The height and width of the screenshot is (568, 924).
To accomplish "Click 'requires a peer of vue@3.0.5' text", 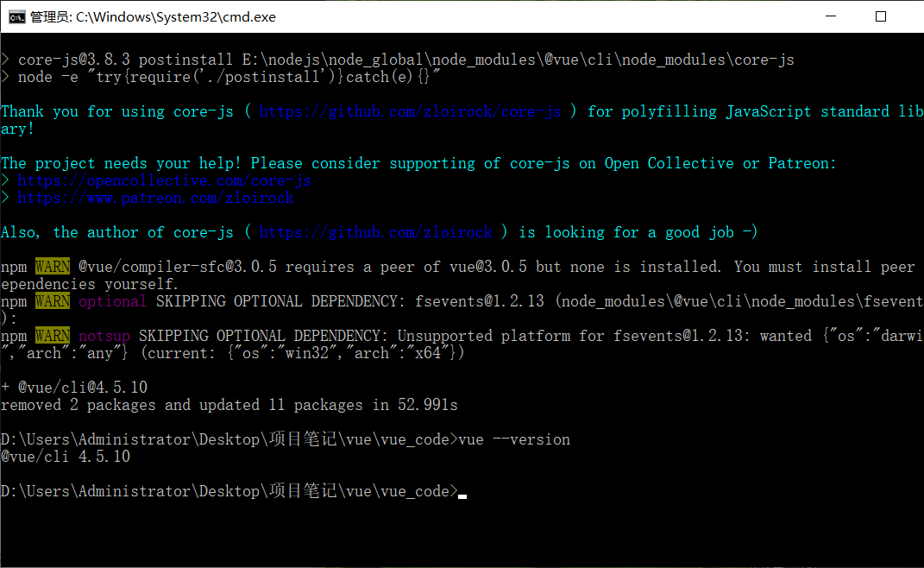I will (x=406, y=267).
